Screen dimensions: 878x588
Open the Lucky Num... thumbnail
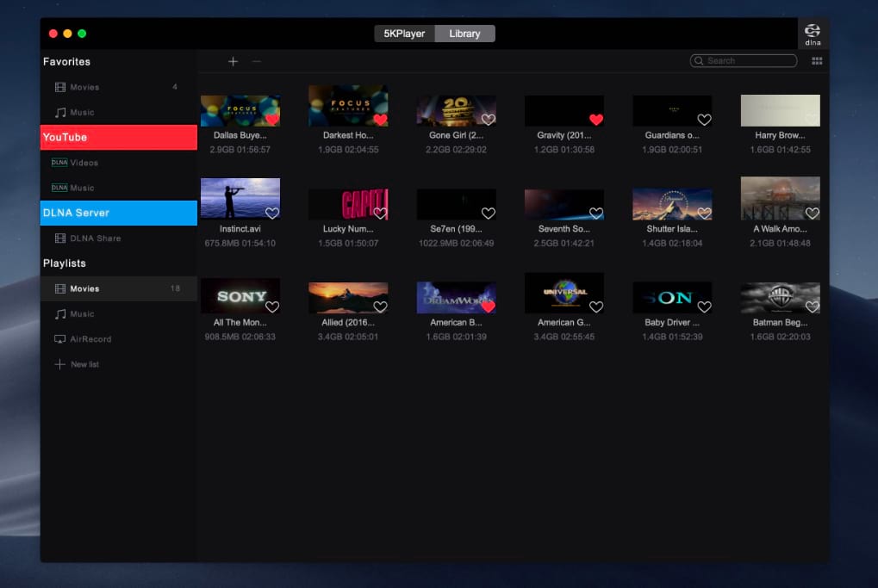click(x=348, y=204)
